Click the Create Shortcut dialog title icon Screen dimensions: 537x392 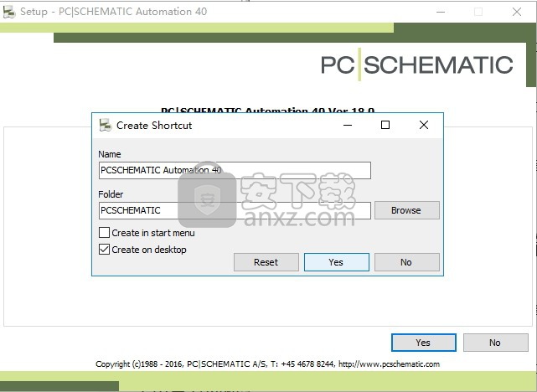point(106,126)
